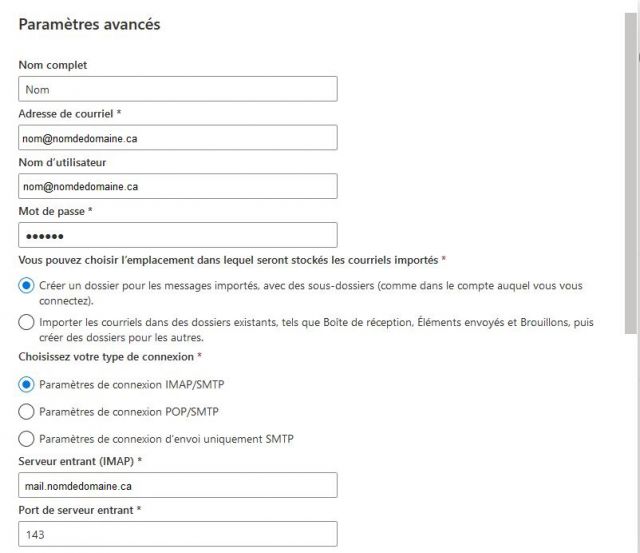640x553 pixels.
Task: Choose the POP/SMTP connection option
Action: pos(26,411)
